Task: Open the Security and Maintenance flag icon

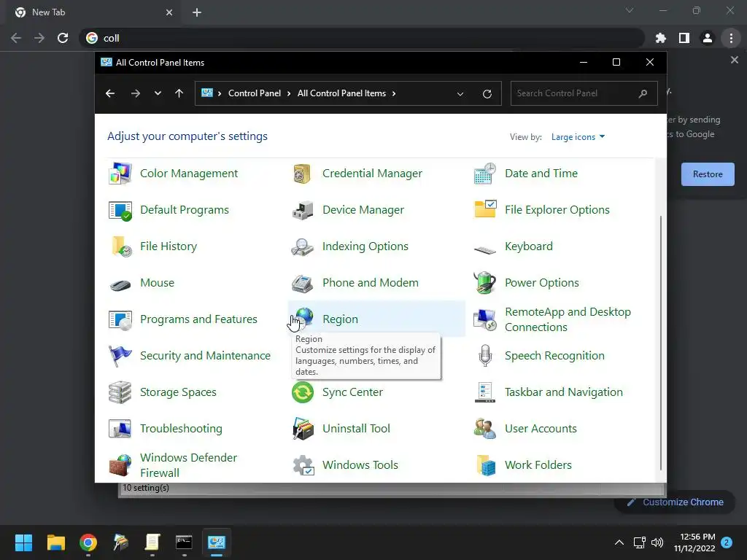Action: (x=120, y=356)
